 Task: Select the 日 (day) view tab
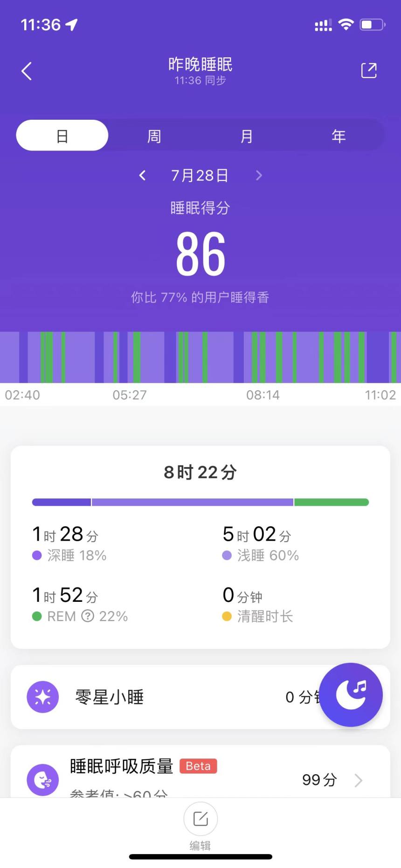[x=62, y=136]
